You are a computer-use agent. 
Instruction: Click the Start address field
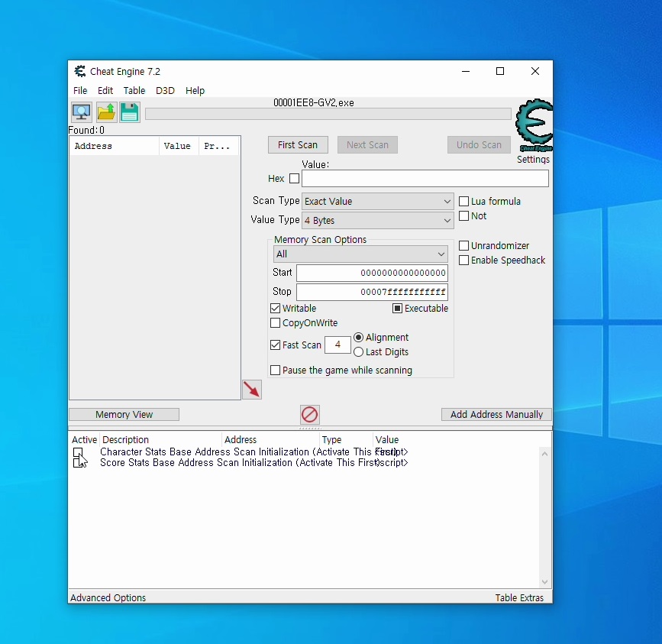372,273
